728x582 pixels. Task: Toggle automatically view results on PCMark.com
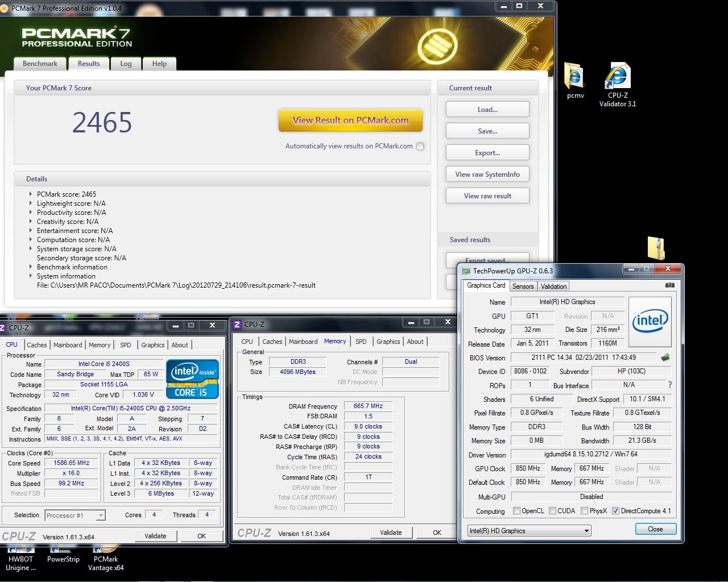[420, 146]
